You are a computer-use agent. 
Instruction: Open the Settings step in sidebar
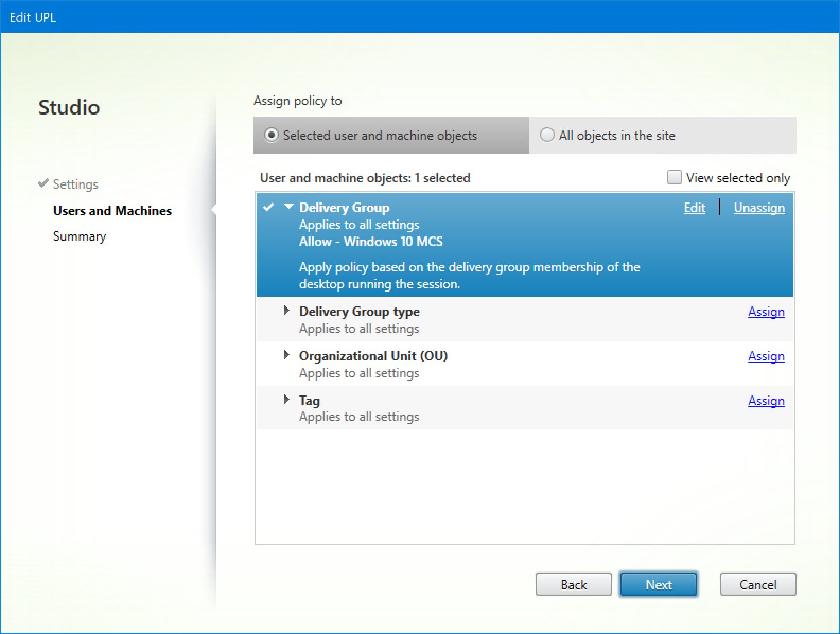(x=75, y=184)
